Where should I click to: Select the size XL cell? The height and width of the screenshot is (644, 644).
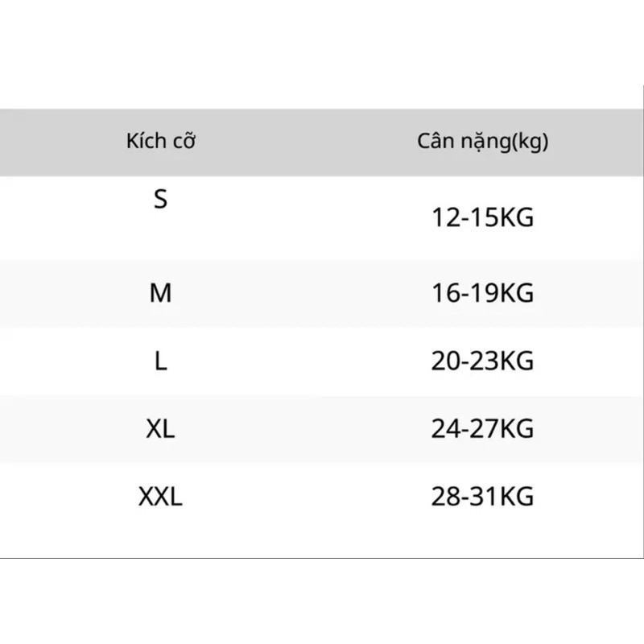pos(161,429)
